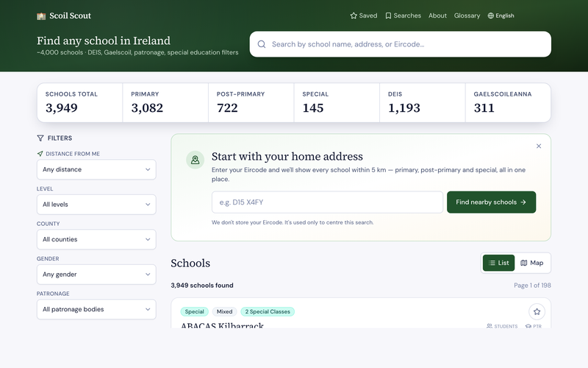Select the Gaelscoileanna 311 stat card

[508, 102]
